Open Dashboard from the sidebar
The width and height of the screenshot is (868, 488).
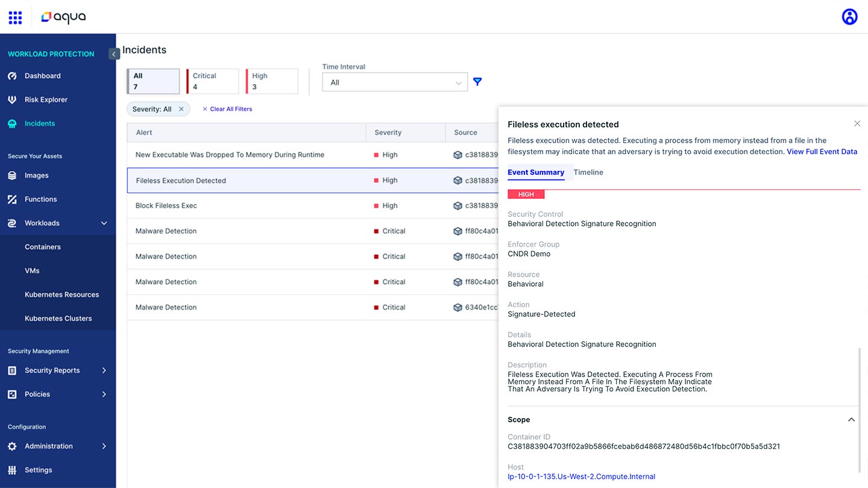[x=42, y=76]
